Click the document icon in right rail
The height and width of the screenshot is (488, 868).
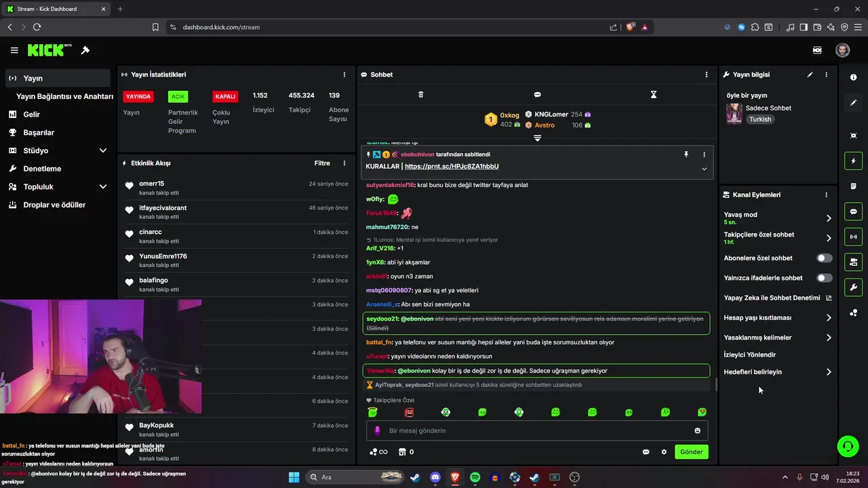pyautogui.click(x=853, y=186)
